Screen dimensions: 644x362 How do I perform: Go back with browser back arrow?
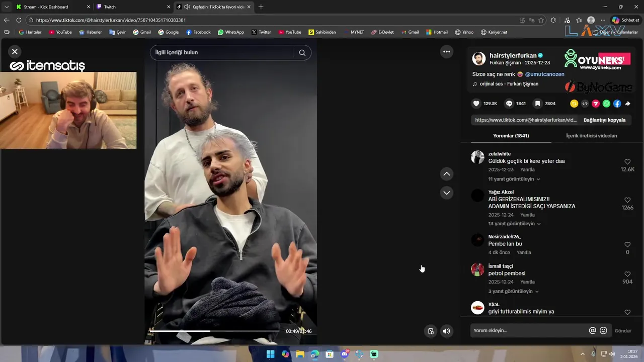click(x=7, y=20)
